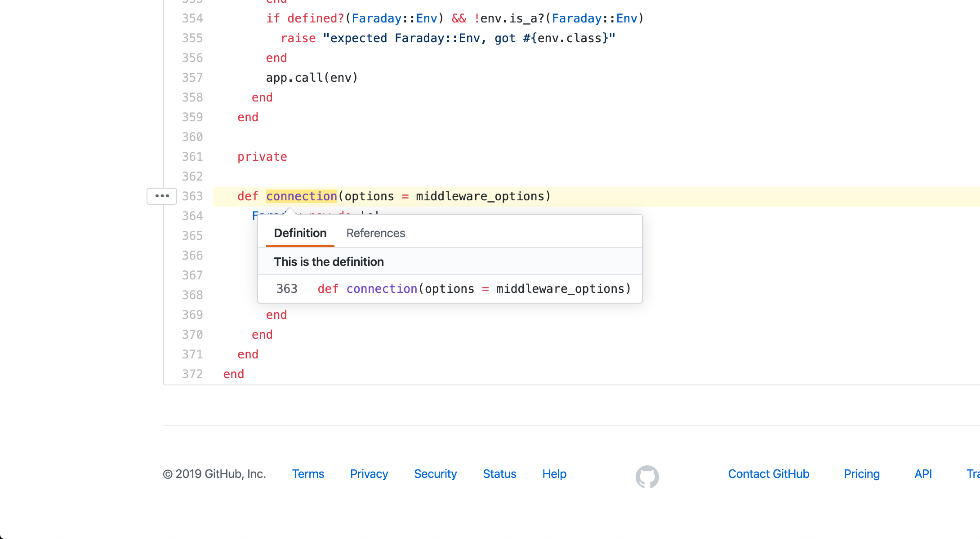Viewport: 980px width, 539px height.
Task: Click line number 357
Action: 192,78
